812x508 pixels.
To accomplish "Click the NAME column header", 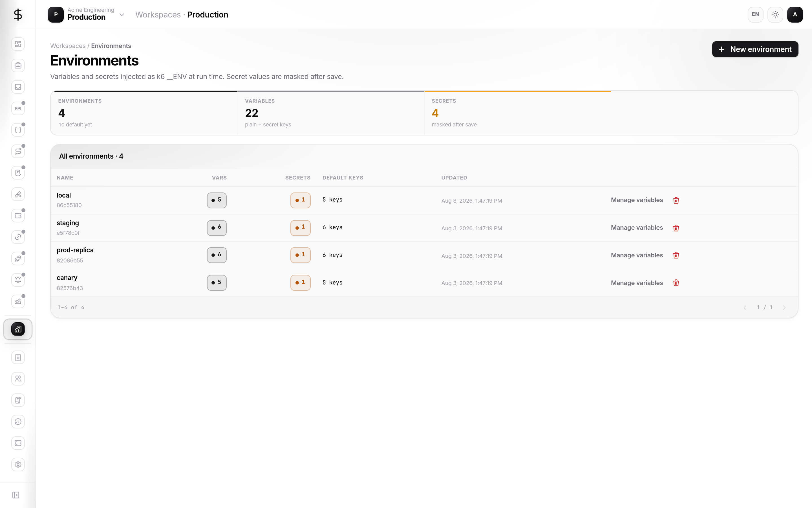I will tap(65, 178).
